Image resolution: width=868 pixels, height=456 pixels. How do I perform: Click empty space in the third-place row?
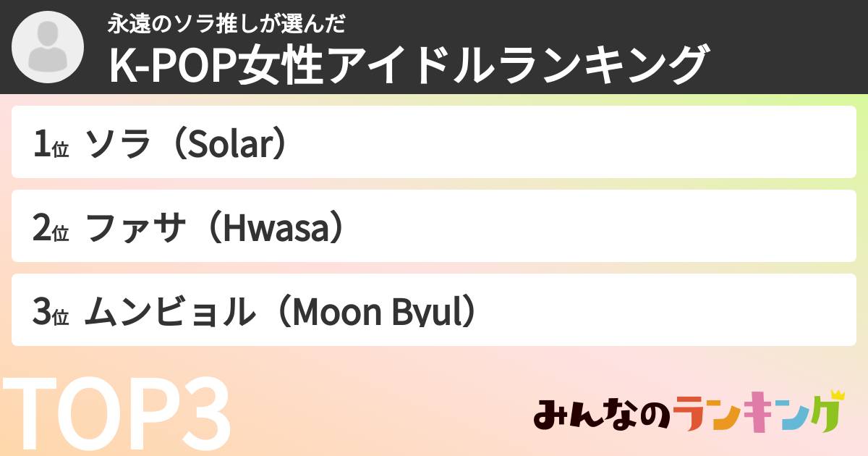pyautogui.click(x=651, y=311)
